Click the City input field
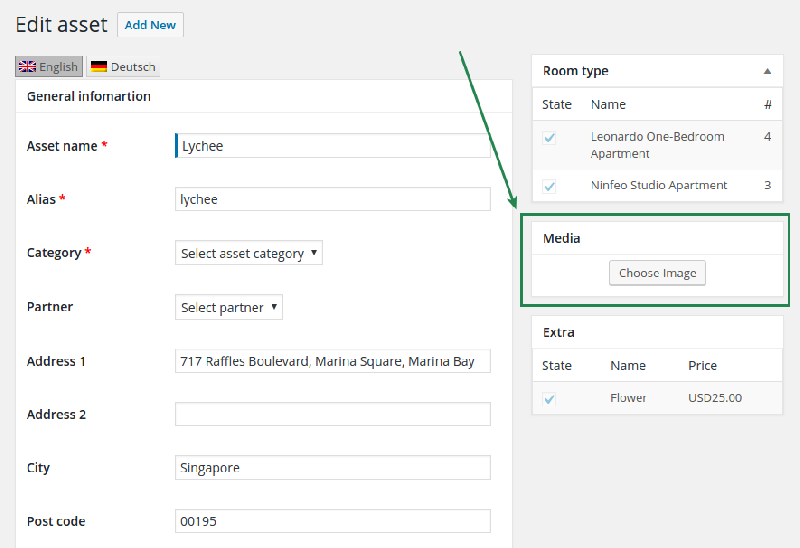 [x=333, y=468]
